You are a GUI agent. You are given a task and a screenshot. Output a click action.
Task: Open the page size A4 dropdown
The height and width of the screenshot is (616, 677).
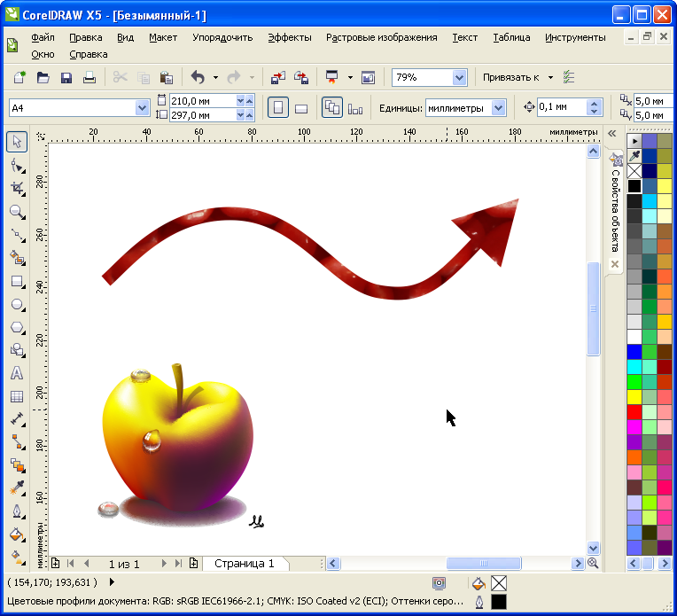click(142, 108)
